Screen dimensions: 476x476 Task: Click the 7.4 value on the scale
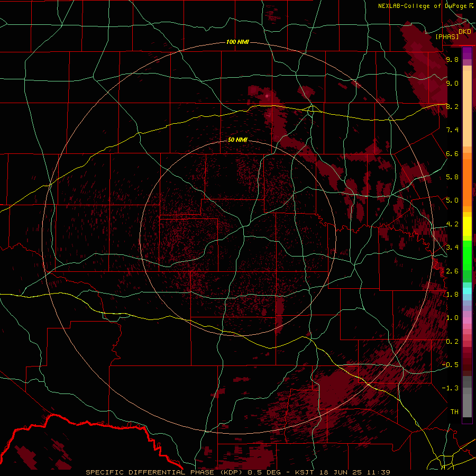click(452, 130)
